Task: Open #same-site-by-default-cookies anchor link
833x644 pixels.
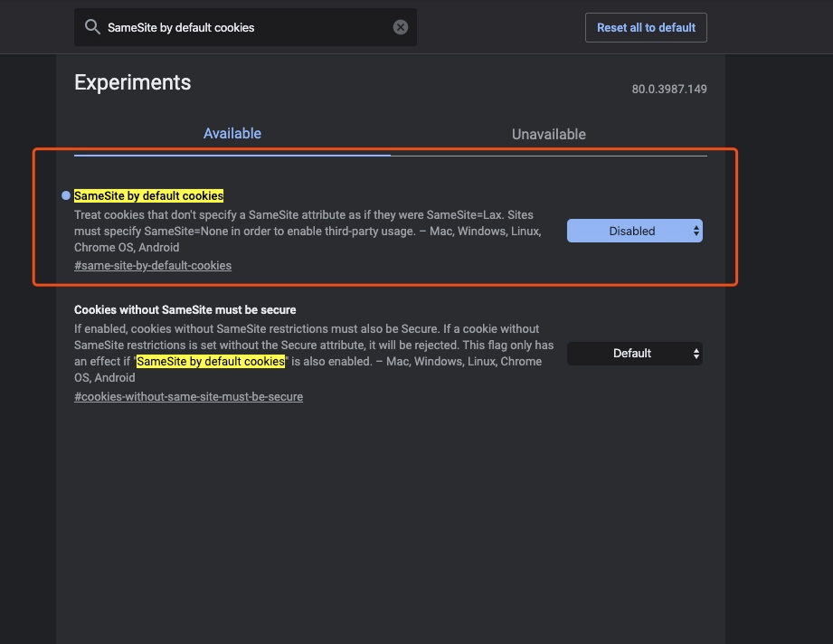Action: [153, 266]
